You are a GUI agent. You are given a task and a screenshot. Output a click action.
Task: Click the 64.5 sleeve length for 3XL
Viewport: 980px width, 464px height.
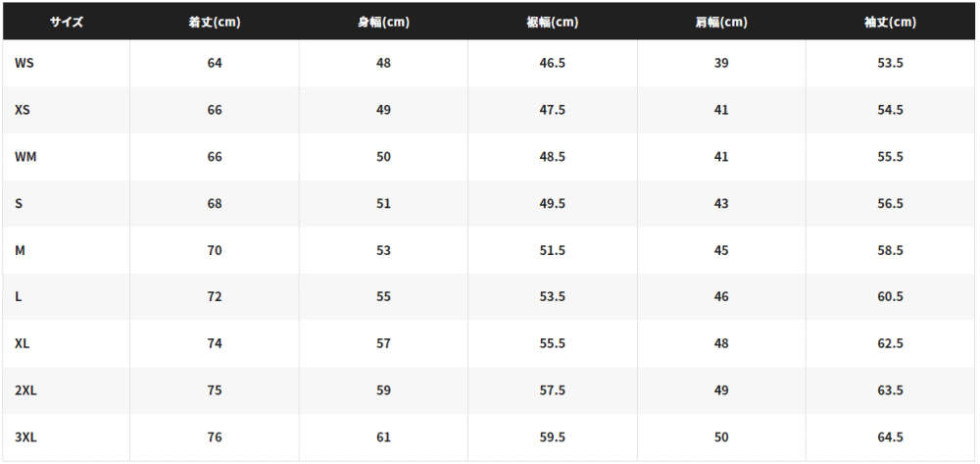click(890, 438)
